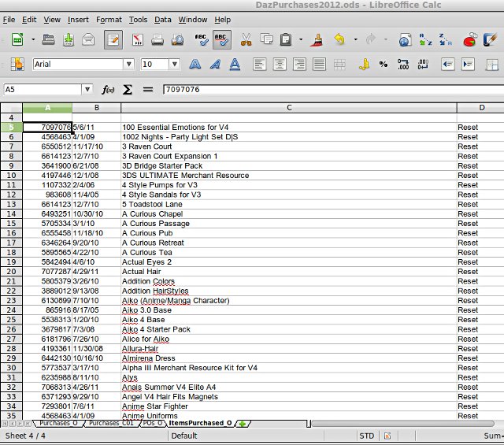Open the Function Wizard

point(108,90)
